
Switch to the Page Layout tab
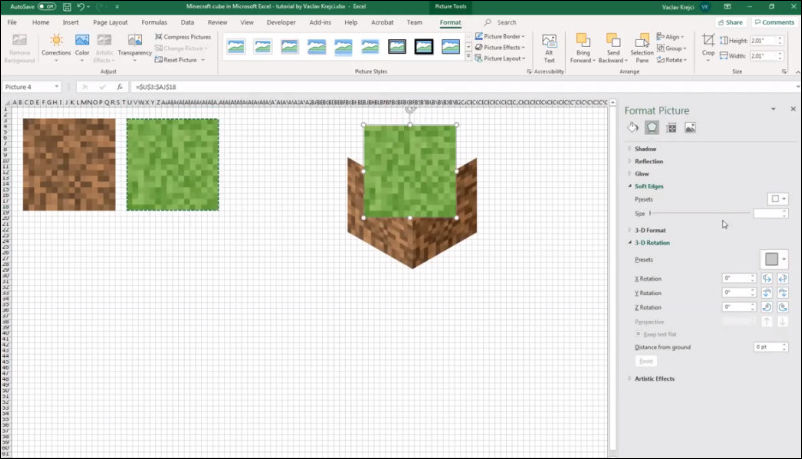(x=110, y=23)
